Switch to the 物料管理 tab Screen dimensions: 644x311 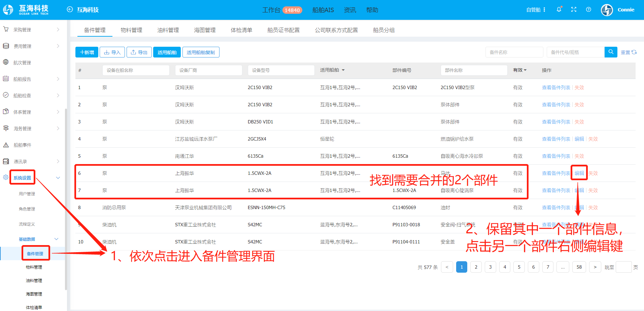click(131, 30)
